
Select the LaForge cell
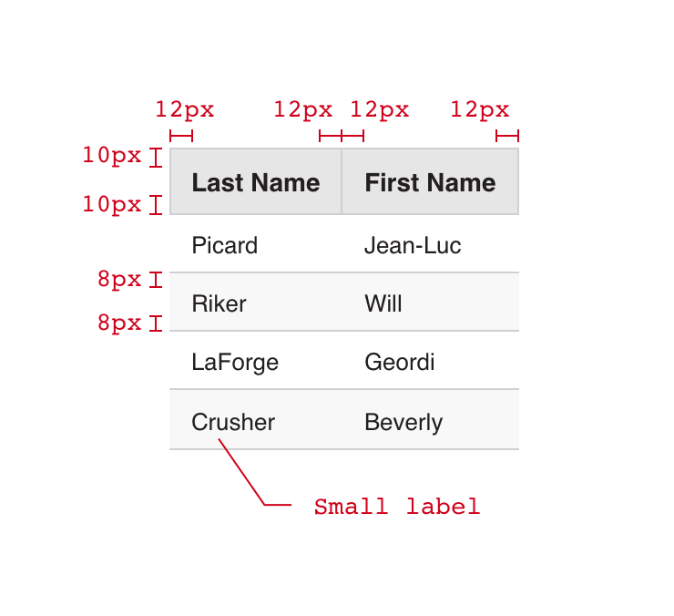point(235,362)
